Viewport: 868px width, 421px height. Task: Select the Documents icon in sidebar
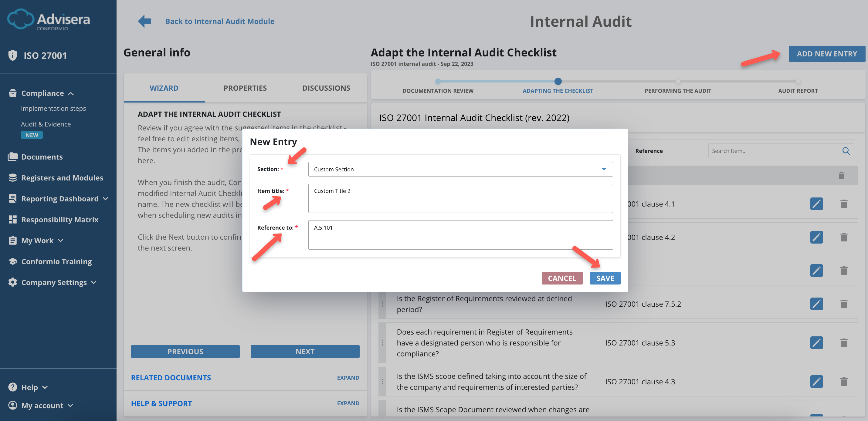[x=12, y=156]
